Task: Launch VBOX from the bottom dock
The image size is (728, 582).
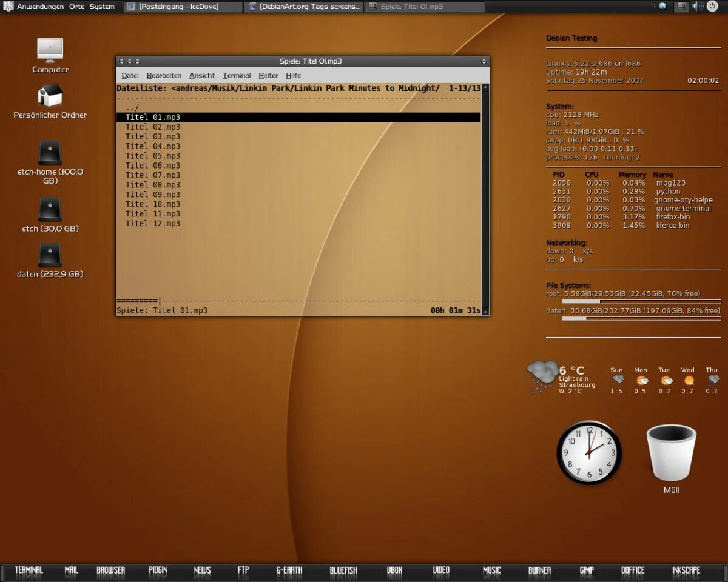Action: (394, 570)
